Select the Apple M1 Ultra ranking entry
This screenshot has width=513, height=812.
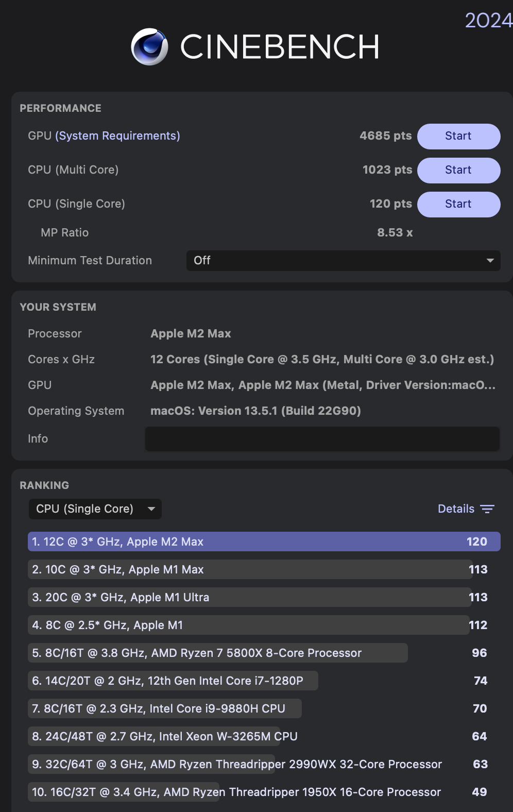click(250, 598)
